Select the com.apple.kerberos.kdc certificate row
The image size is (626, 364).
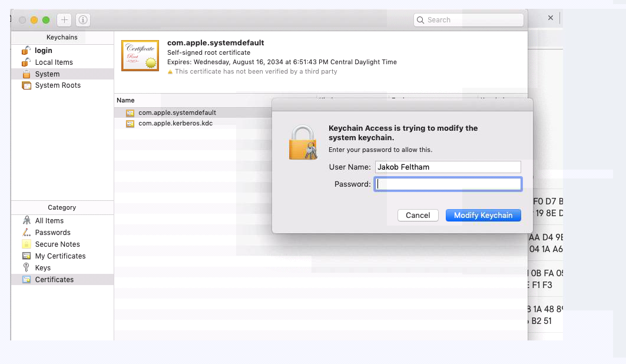175,124
